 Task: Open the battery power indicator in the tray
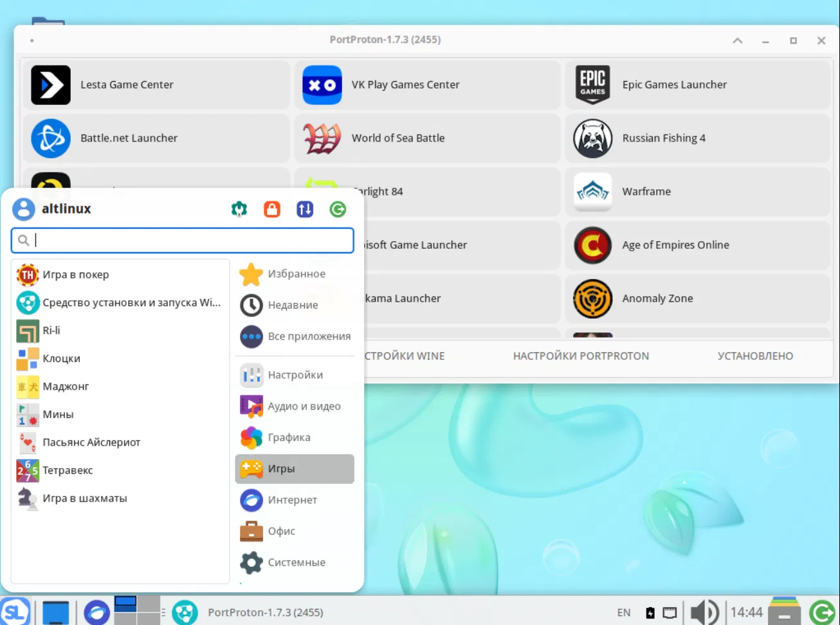650,613
